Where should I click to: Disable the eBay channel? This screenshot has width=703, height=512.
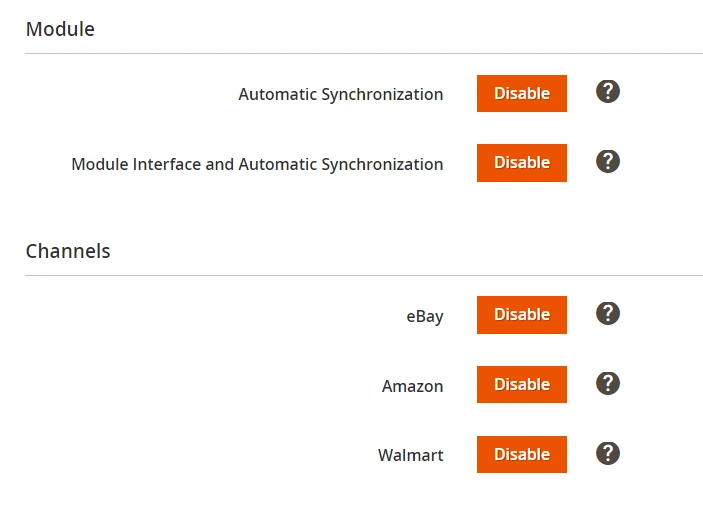point(521,315)
